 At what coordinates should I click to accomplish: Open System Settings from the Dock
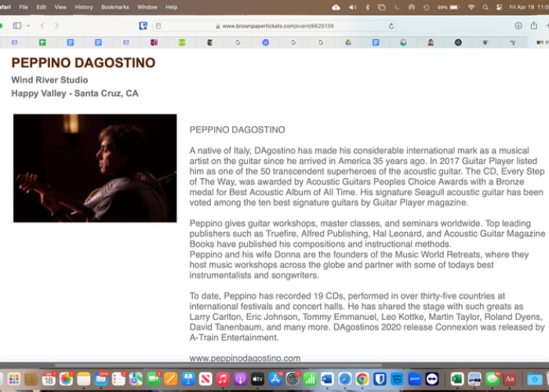pyautogui.click(x=293, y=379)
